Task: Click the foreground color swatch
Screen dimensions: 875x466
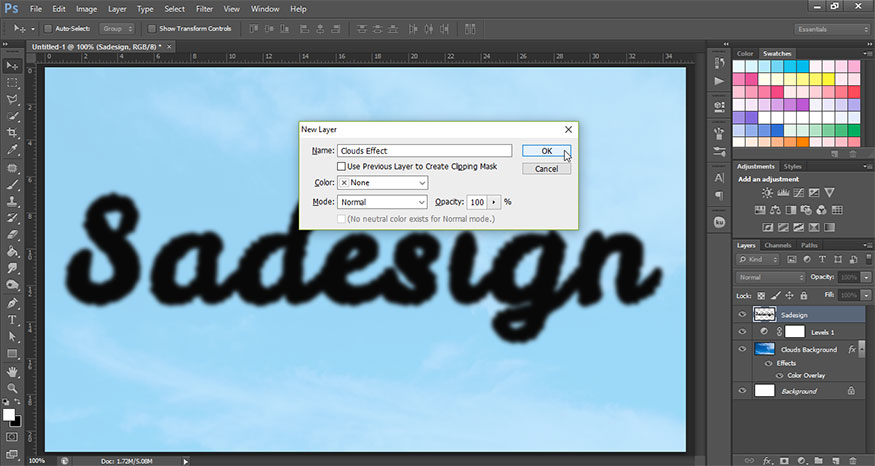Action: pyautogui.click(x=9, y=412)
